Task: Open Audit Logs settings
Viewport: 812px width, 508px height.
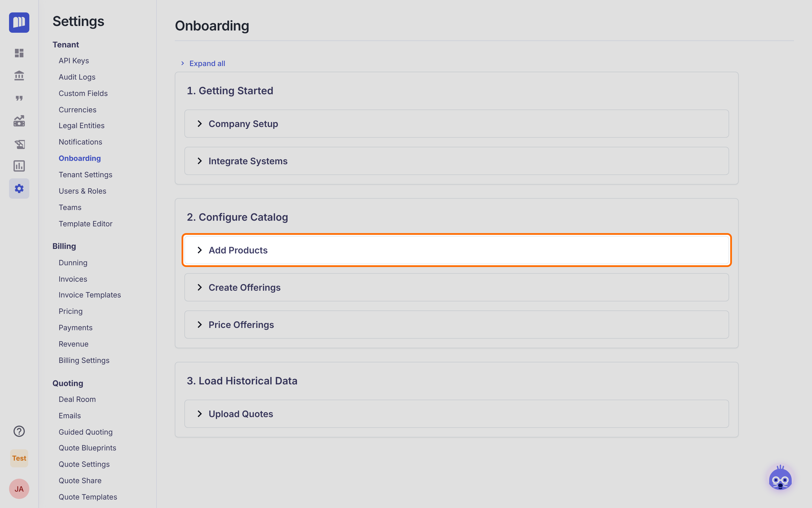Action: (x=77, y=77)
